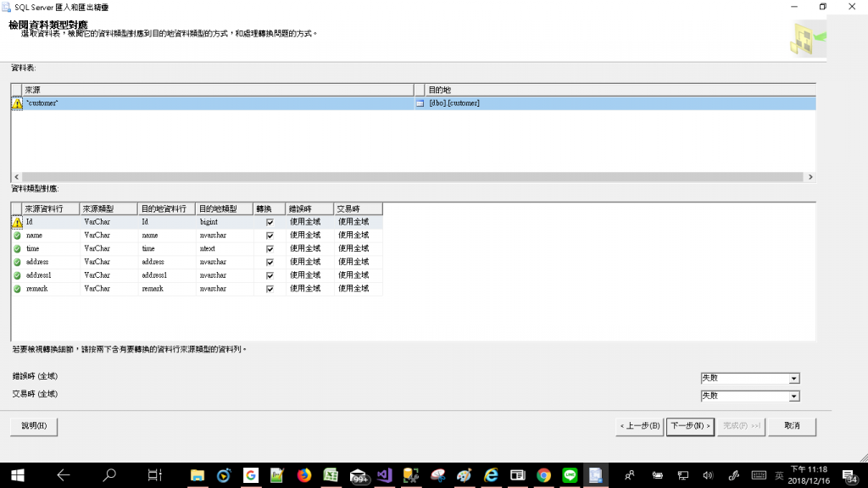The height and width of the screenshot is (488, 868).
Task: Click the green check icon on address1 row
Action: click(x=17, y=275)
